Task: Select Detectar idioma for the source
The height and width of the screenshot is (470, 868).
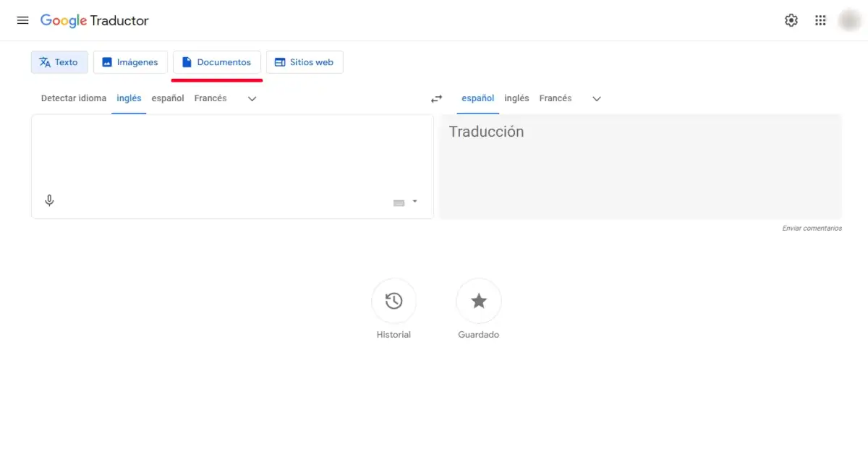Action: [x=72, y=98]
